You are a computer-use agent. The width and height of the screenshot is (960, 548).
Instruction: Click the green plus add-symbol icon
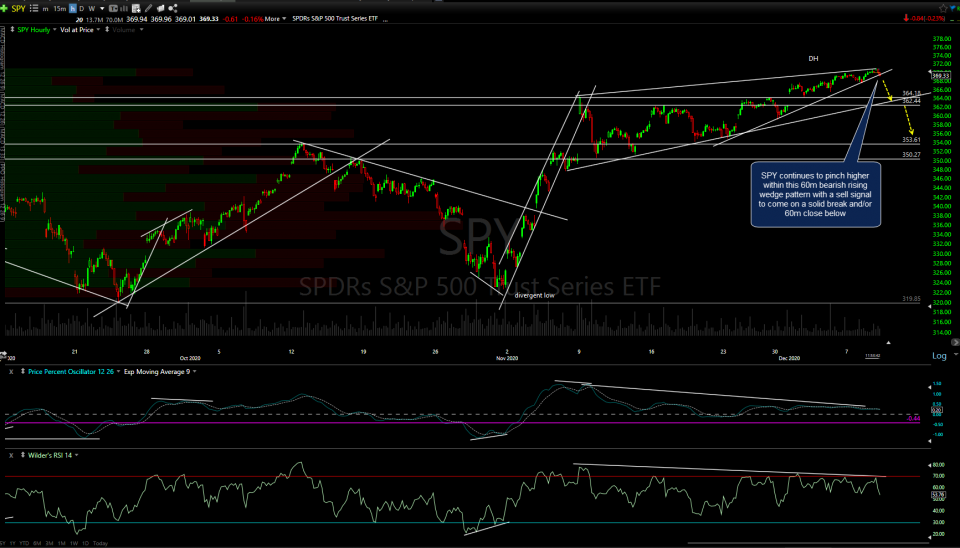tap(4, 9)
